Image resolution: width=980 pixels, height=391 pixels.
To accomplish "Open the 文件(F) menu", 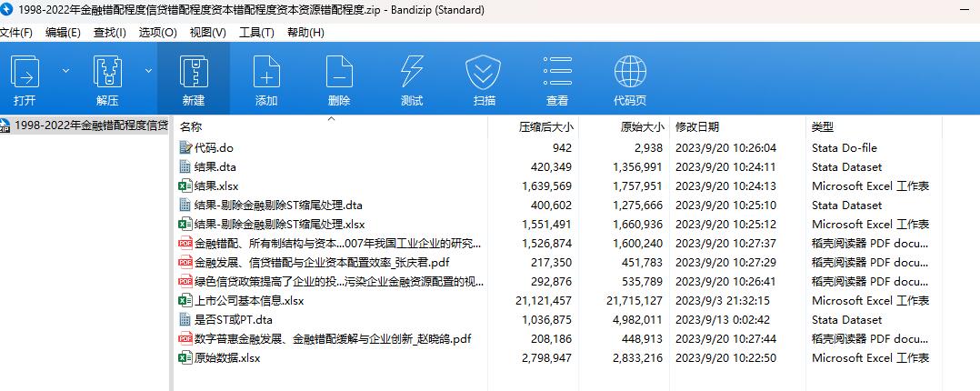I will 16,33.
